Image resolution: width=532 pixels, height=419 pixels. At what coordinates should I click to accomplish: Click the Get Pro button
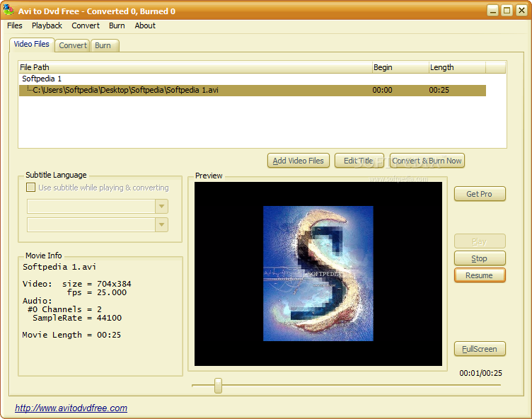click(480, 194)
